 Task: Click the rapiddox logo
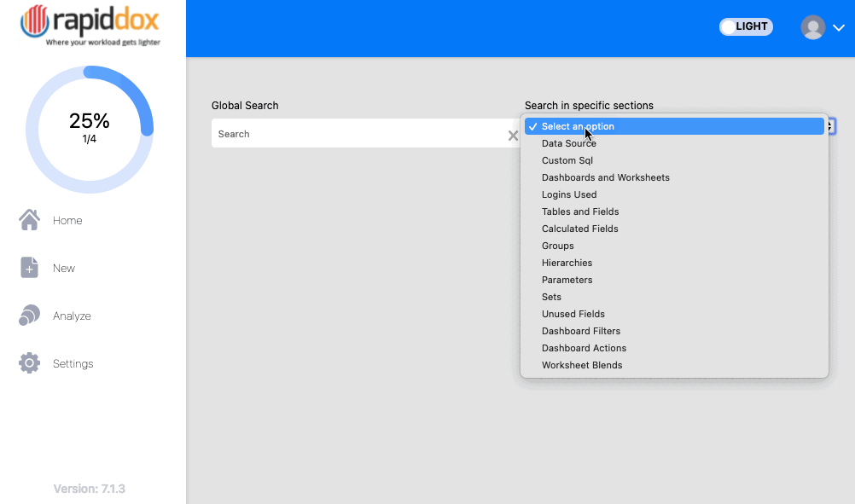[x=90, y=25]
